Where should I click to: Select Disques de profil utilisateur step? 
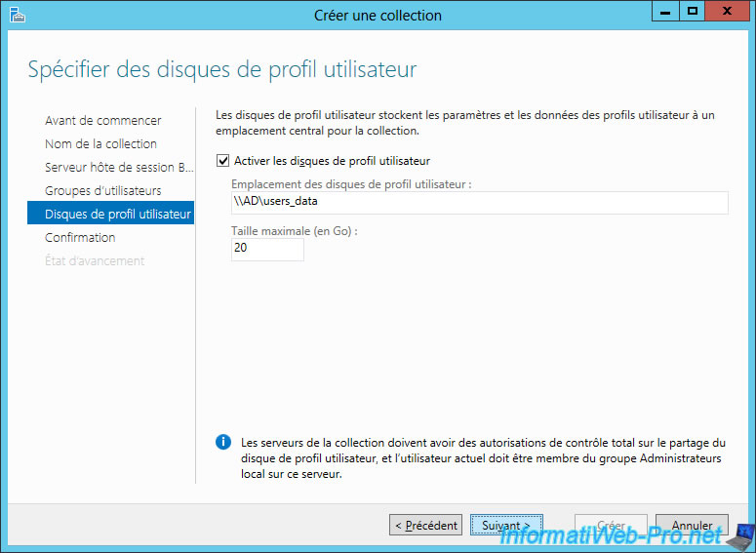pyautogui.click(x=111, y=213)
